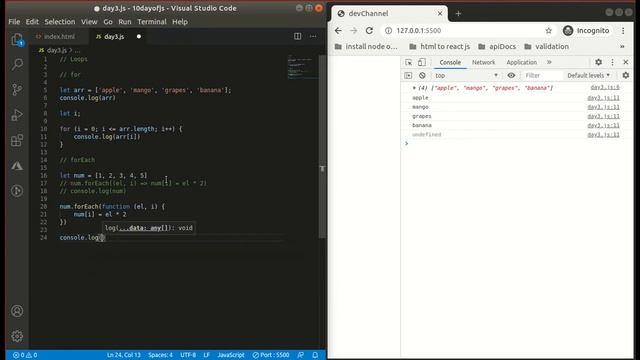Toggle DevTools device toolbar
This screenshot has height=360, width=640.
tap(422, 62)
